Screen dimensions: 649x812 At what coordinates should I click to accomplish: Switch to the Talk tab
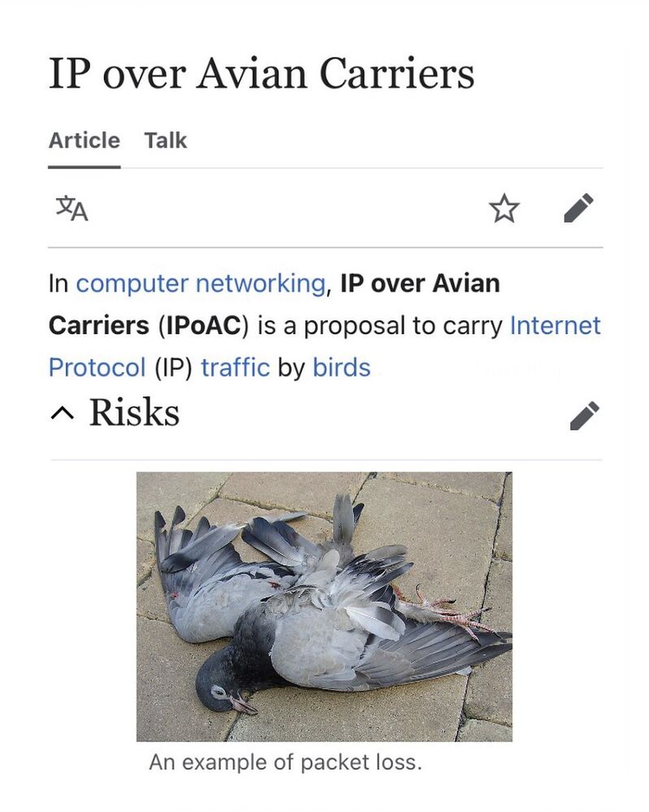point(166,141)
